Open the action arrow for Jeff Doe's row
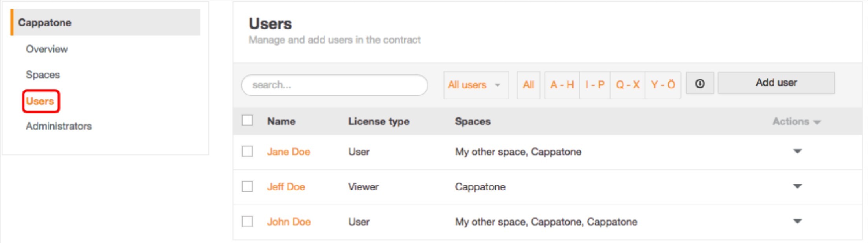 (x=797, y=186)
